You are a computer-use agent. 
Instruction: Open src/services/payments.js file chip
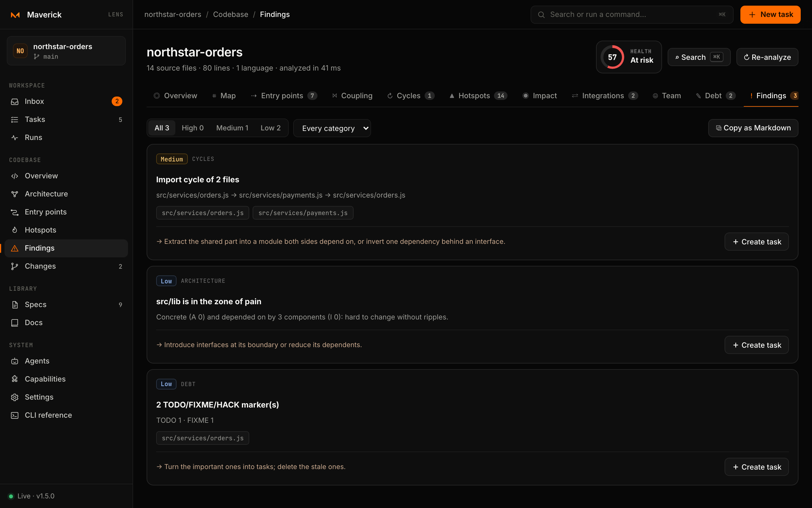coord(303,213)
